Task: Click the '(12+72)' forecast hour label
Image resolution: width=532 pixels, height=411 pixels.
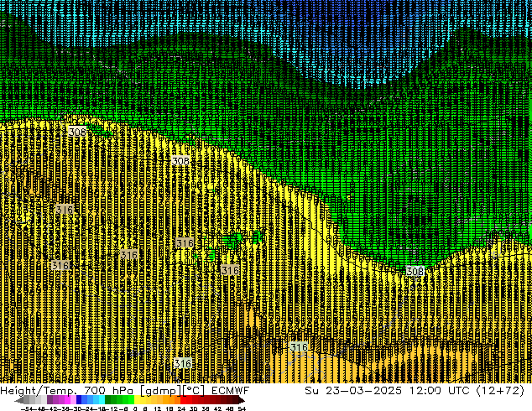Action: point(501,391)
